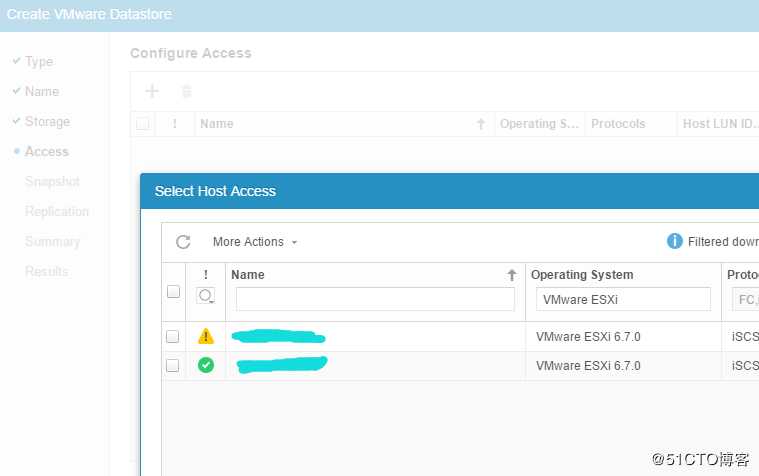
Task: Click the delete trash icon in Configure Access
Action: click(186, 91)
